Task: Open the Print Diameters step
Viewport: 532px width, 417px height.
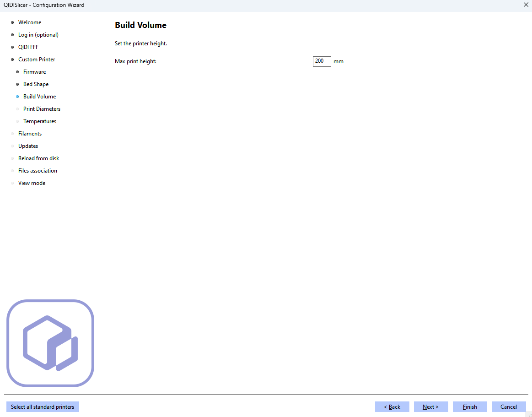Action: click(x=42, y=109)
